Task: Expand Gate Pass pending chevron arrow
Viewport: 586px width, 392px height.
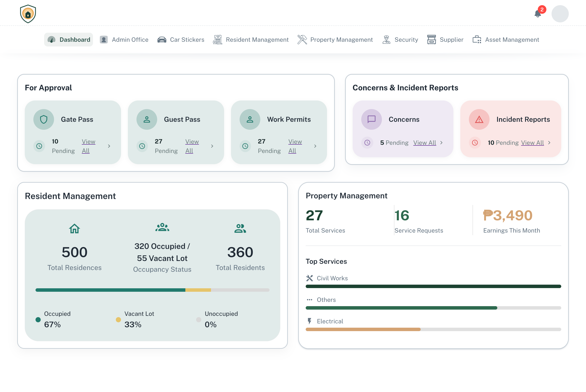Action: point(109,146)
